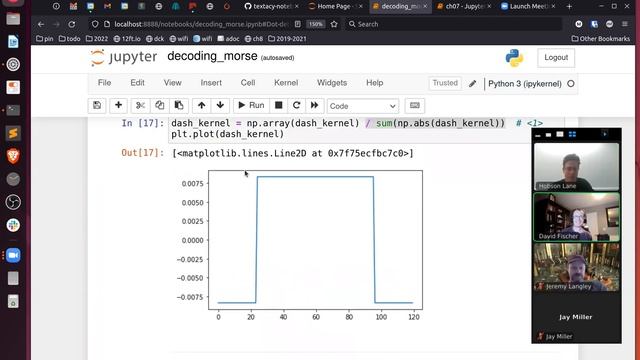Open Brave browser from the dock

13,156
